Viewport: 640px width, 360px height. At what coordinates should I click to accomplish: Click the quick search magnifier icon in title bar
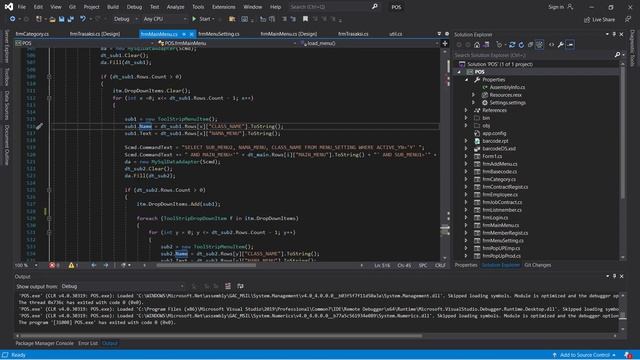tap(374, 7)
